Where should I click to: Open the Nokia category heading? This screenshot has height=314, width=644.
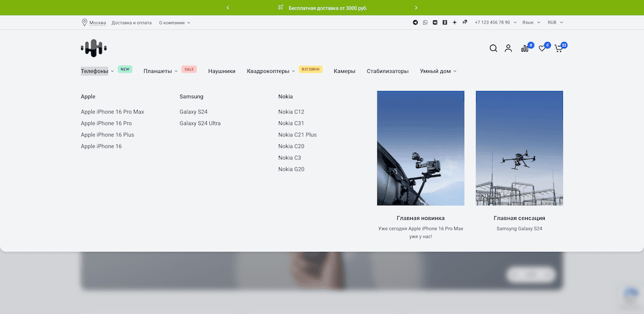tap(285, 97)
